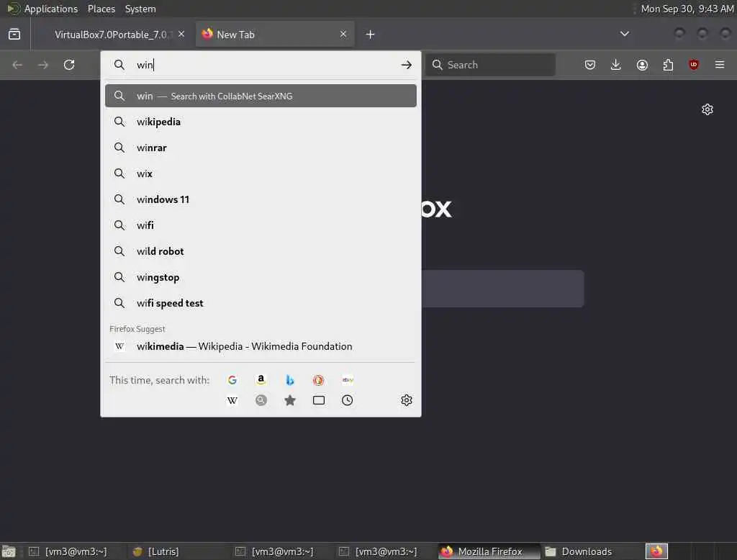Close the VirtualBox7.0Portable tab
The width and height of the screenshot is (737, 560).
tap(181, 34)
